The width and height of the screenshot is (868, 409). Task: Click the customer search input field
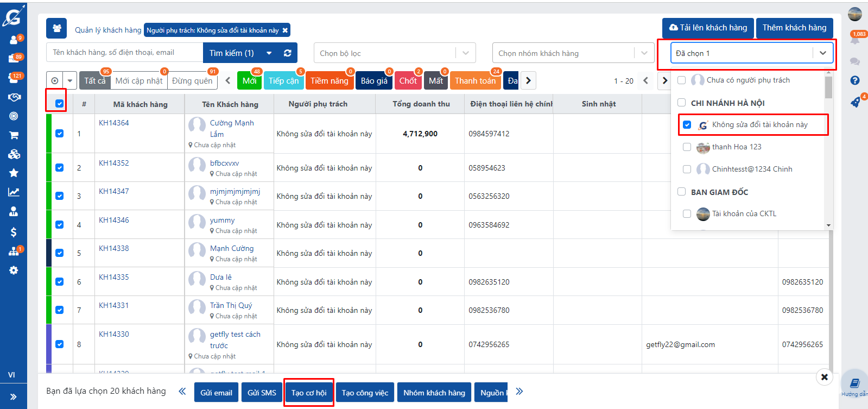125,53
